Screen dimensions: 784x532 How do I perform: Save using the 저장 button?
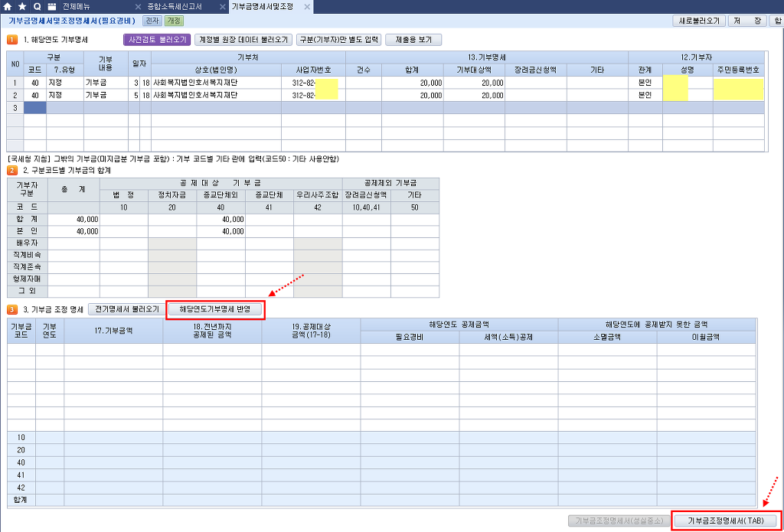click(746, 21)
